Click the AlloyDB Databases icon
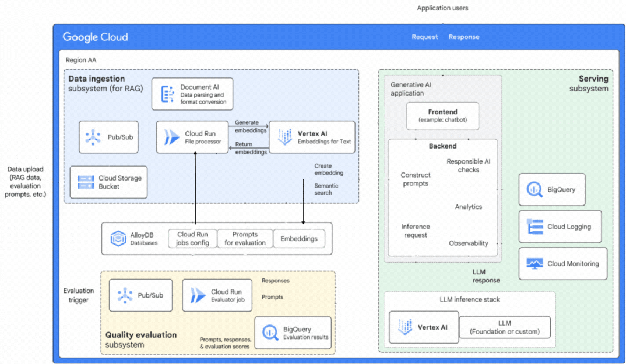The height and width of the screenshot is (364, 626). click(x=118, y=238)
